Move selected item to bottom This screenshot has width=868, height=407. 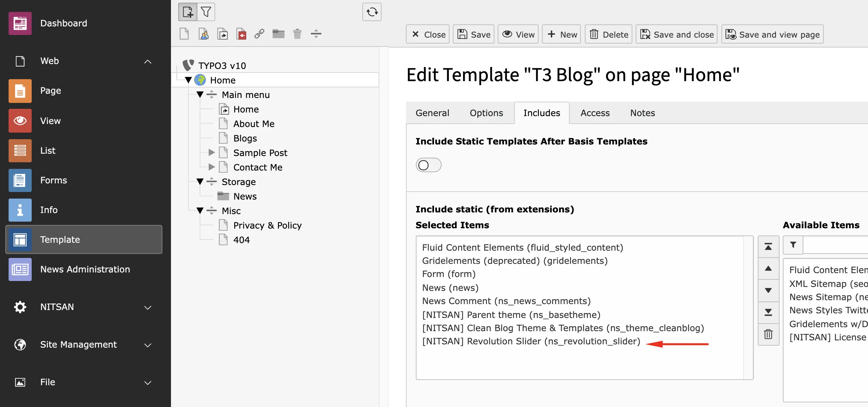pos(768,312)
